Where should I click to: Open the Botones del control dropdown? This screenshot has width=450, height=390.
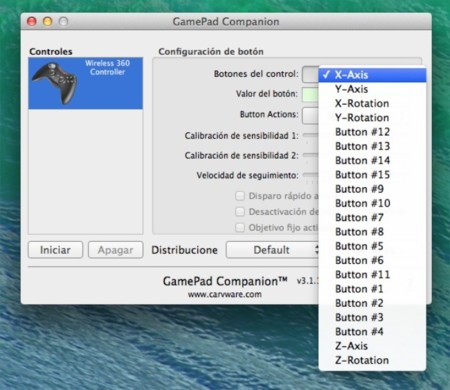[310, 75]
